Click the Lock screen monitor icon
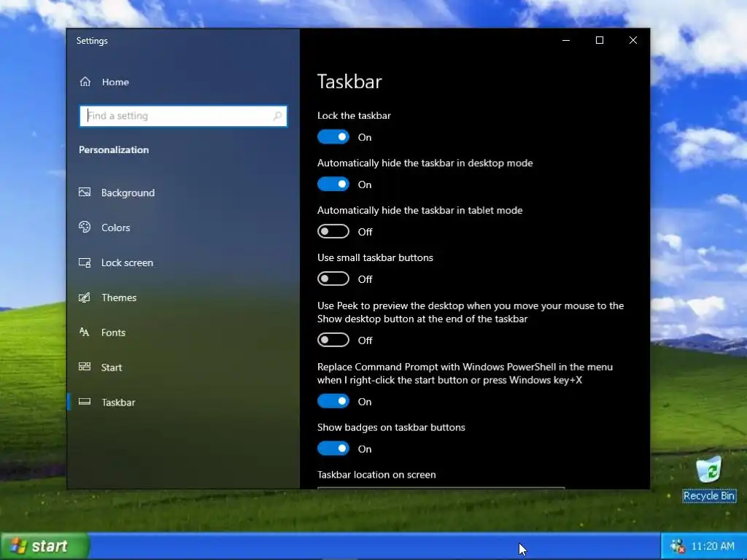Viewport: 747px width, 560px height. tap(85, 262)
